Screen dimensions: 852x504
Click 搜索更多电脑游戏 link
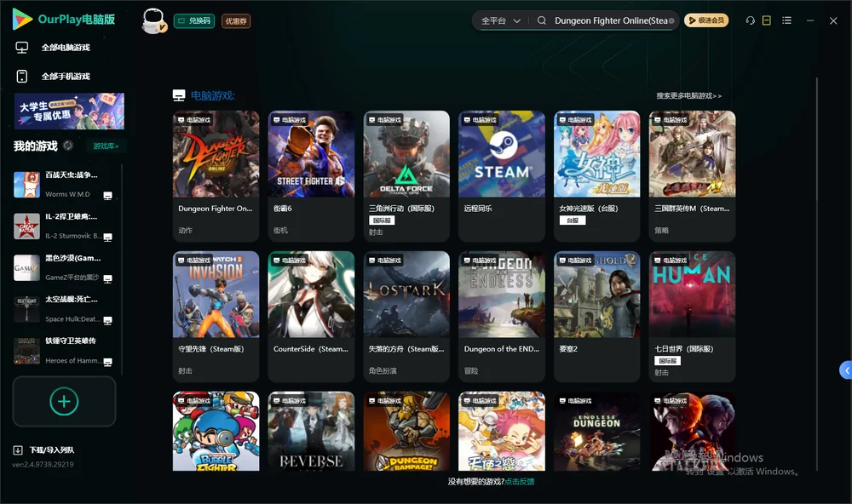coord(688,96)
